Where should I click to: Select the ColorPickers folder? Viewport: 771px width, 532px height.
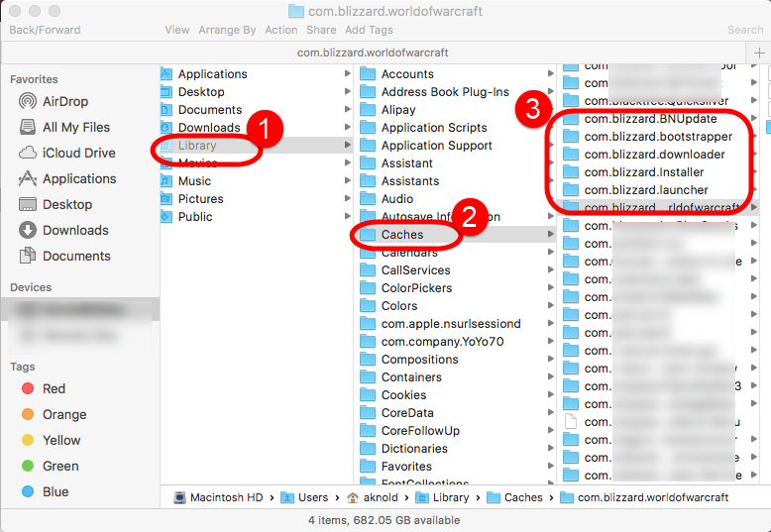click(456, 287)
